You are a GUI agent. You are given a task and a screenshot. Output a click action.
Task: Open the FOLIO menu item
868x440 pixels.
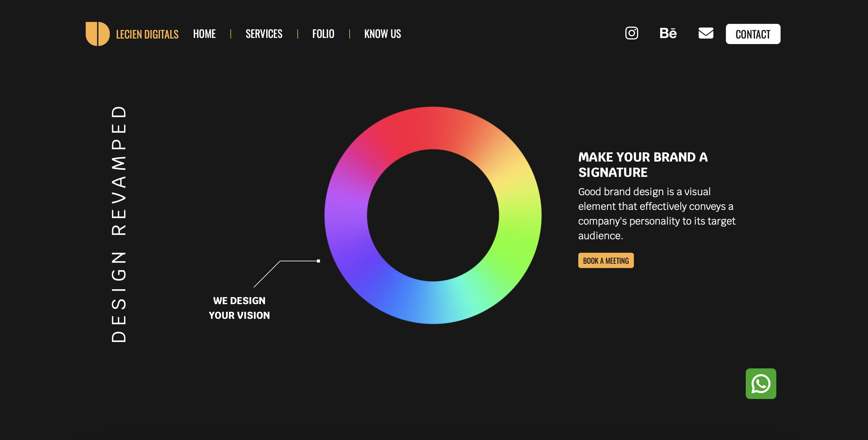[x=323, y=34]
